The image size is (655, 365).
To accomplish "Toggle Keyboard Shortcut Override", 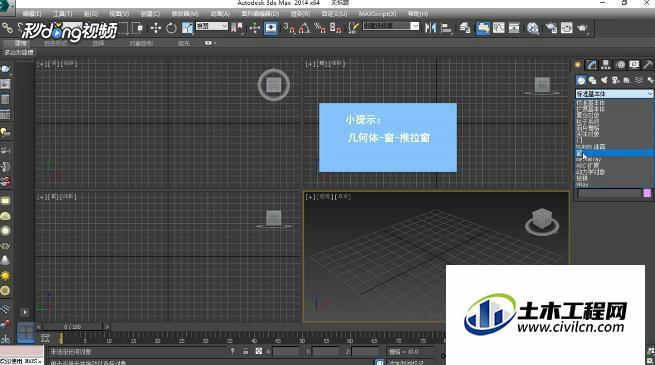I will pos(271,28).
